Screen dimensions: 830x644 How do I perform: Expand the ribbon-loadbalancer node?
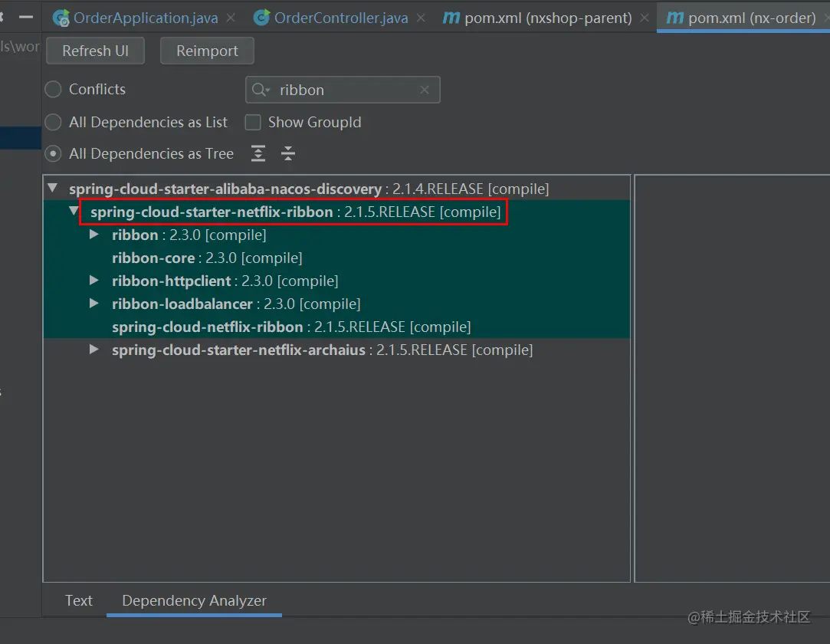94,304
